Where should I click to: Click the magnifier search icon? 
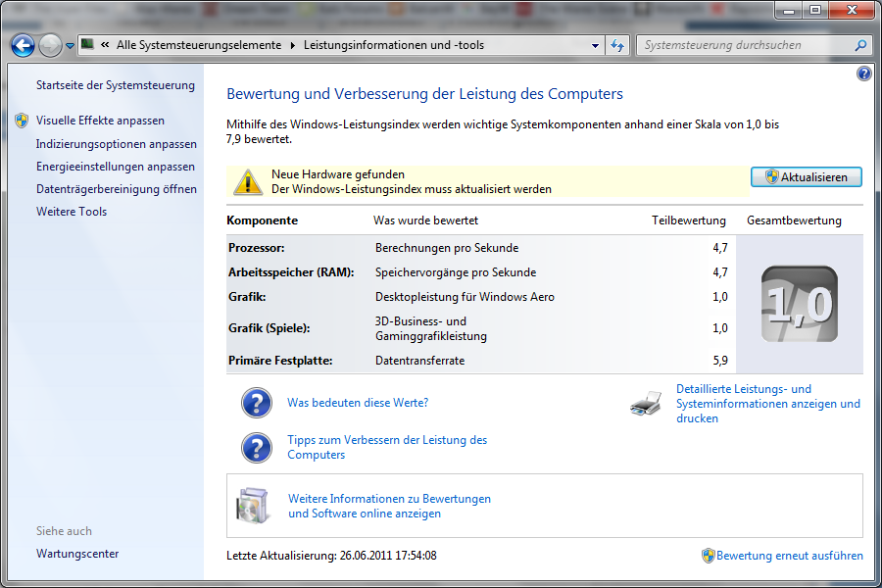click(860, 45)
